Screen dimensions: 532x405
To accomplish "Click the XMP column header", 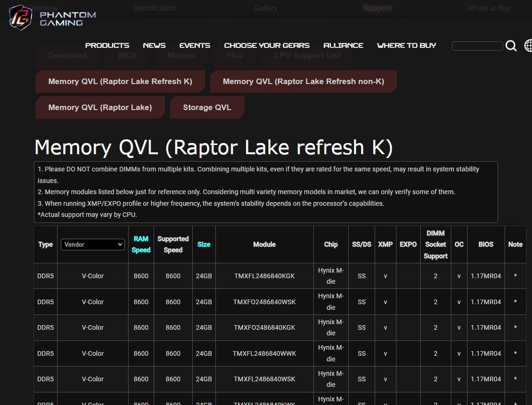I will click(385, 244).
